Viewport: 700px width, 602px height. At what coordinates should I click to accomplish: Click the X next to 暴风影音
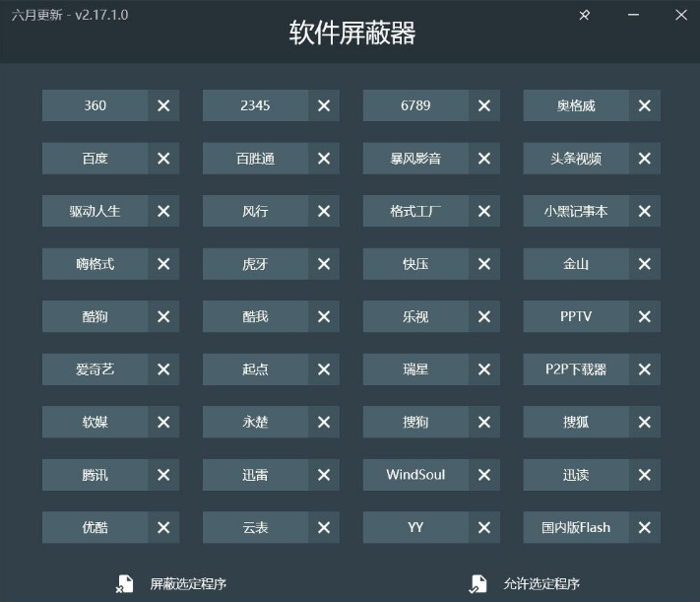coord(484,159)
